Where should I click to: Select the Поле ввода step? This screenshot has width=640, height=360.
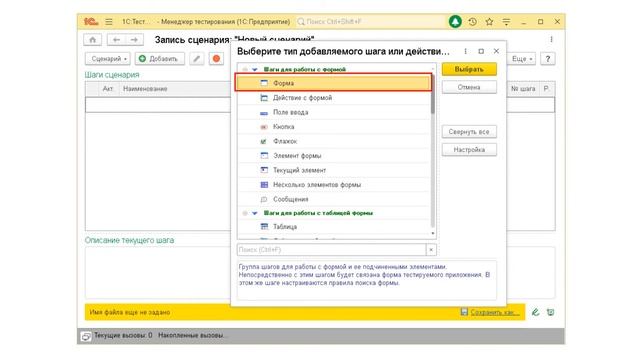click(333, 112)
